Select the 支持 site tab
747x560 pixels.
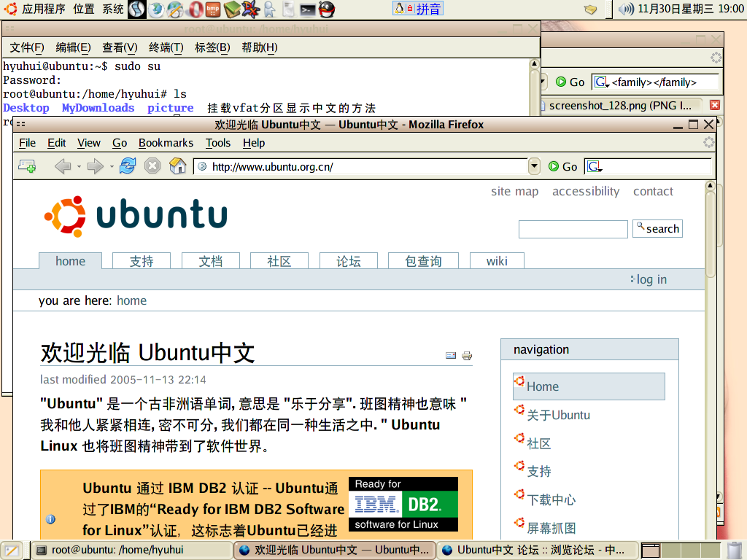[142, 261]
